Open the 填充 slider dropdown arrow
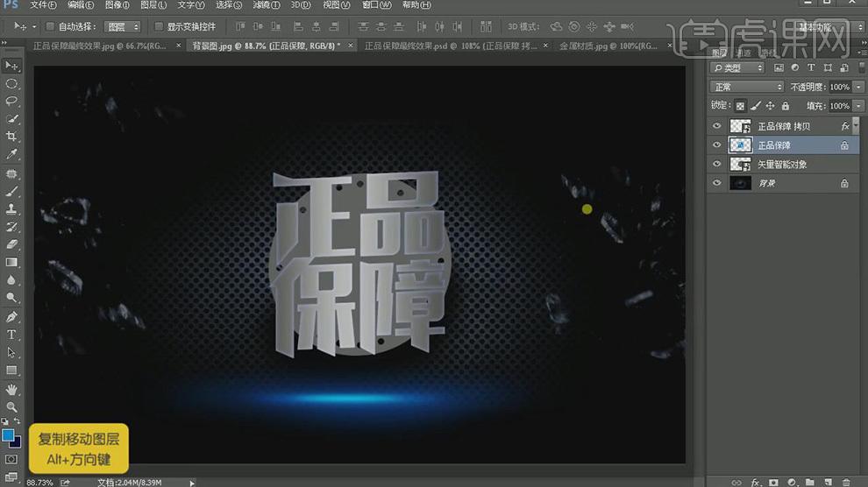Image resolution: width=868 pixels, height=487 pixels. pyautogui.click(x=858, y=106)
